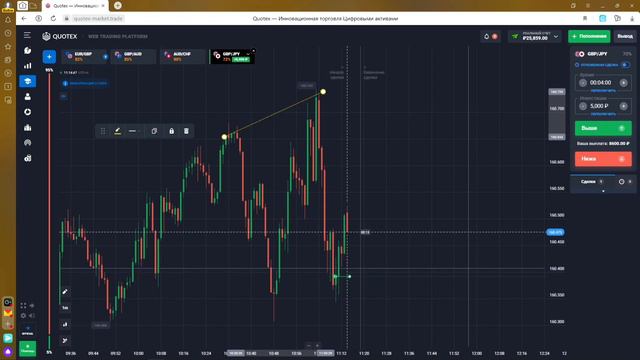Decrease trade time with minus button
640x360 pixels.
coord(582,83)
